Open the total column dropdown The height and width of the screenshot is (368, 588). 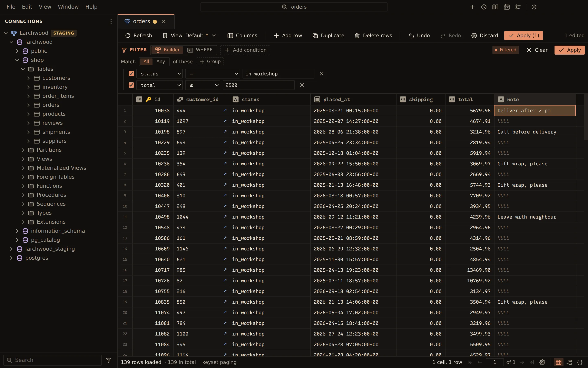point(159,85)
